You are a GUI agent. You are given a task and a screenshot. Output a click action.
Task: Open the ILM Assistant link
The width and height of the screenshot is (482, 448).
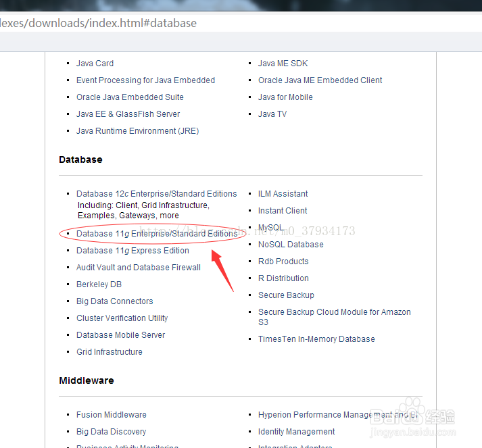pyautogui.click(x=283, y=194)
